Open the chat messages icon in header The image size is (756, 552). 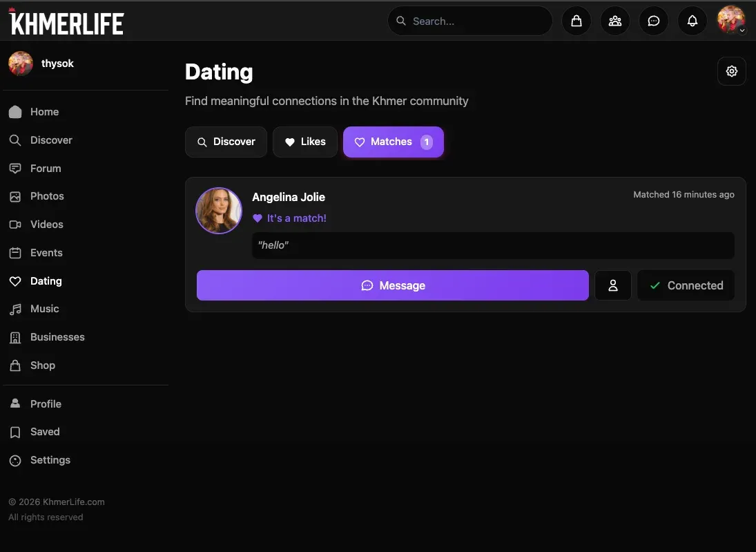(x=653, y=21)
